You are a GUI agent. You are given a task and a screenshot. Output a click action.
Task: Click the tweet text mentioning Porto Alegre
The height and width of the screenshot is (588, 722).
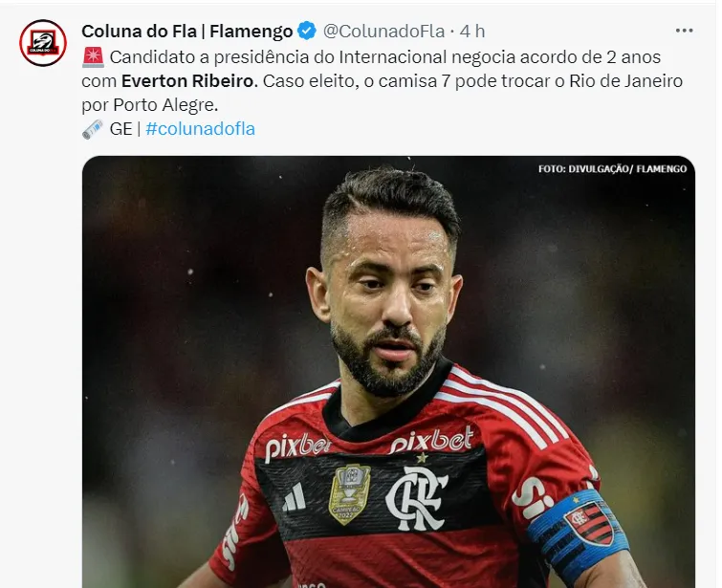click(149, 105)
